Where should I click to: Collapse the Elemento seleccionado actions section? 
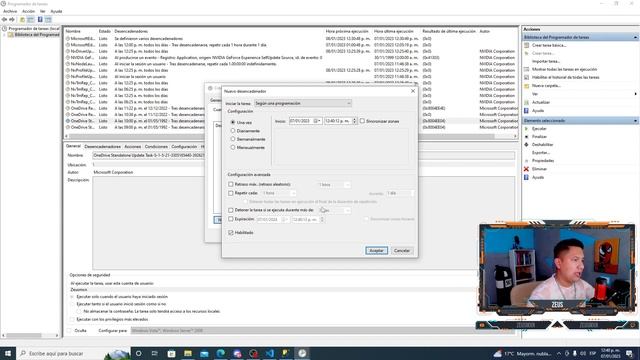tap(635, 121)
